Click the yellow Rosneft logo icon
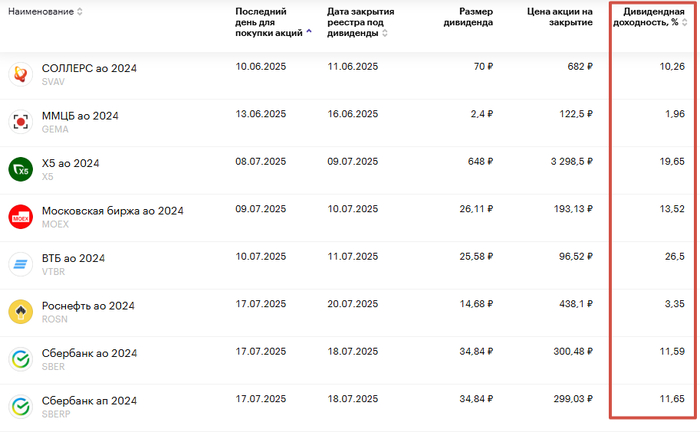Image resolution: width=700 pixels, height=432 pixels. 20,312
